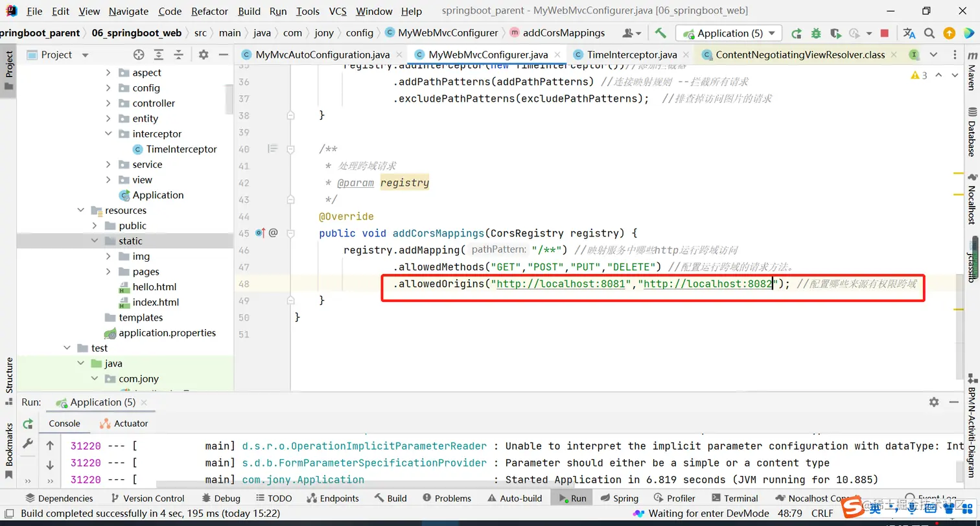This screenshot has width=980, height=526.
Task: Click the up arrow in the console
Action: click(50, 446)
